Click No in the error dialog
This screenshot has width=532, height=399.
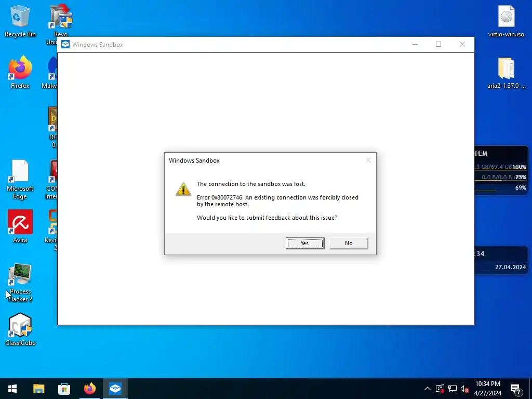[x=349, y=243]
